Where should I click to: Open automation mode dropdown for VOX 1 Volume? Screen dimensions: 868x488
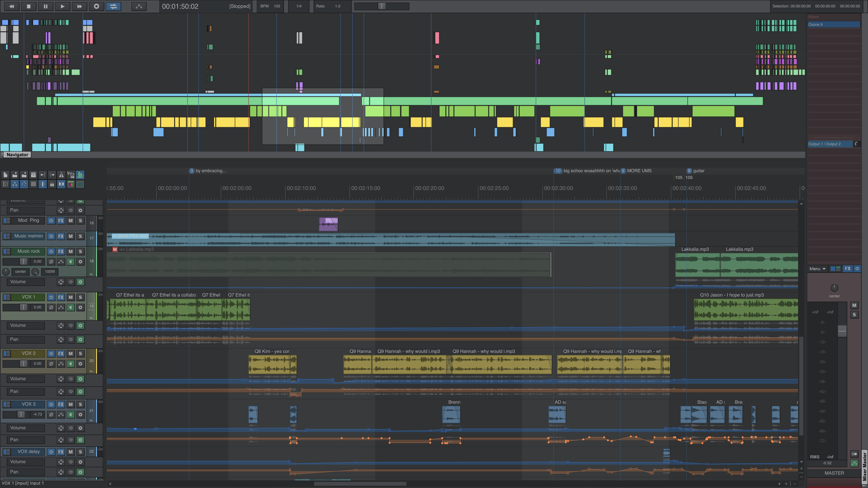pos(61,326)
